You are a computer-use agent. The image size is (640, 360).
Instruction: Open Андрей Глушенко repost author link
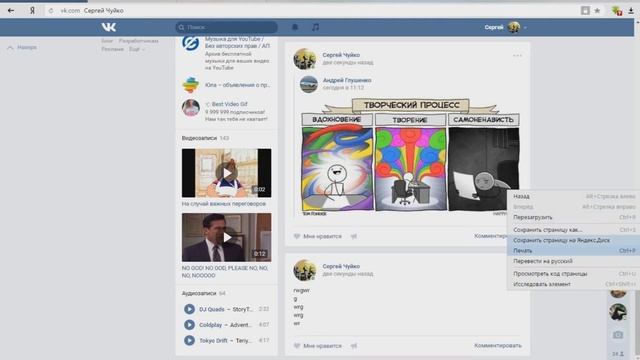point(347,80)
